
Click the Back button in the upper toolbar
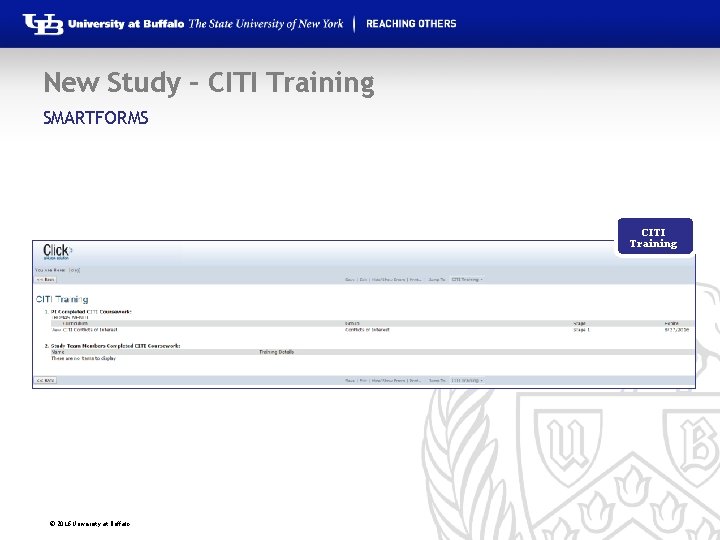pyautogui.click(x=46, y=280)
